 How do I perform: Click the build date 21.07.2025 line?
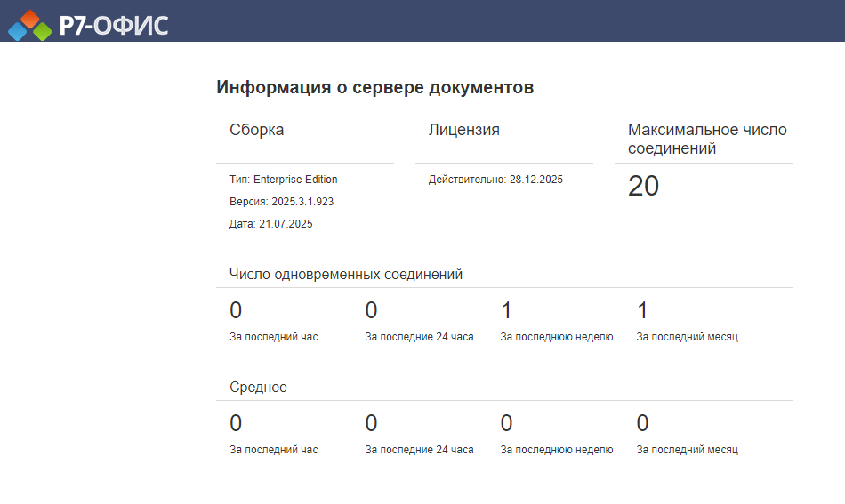[x=270, y=224]
